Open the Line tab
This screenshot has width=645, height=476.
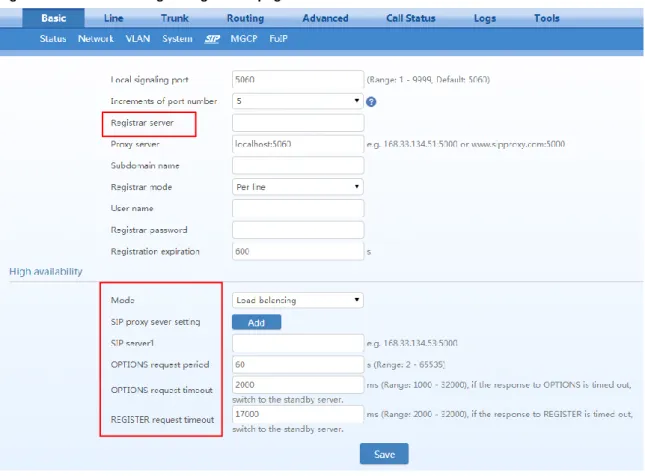114,18
